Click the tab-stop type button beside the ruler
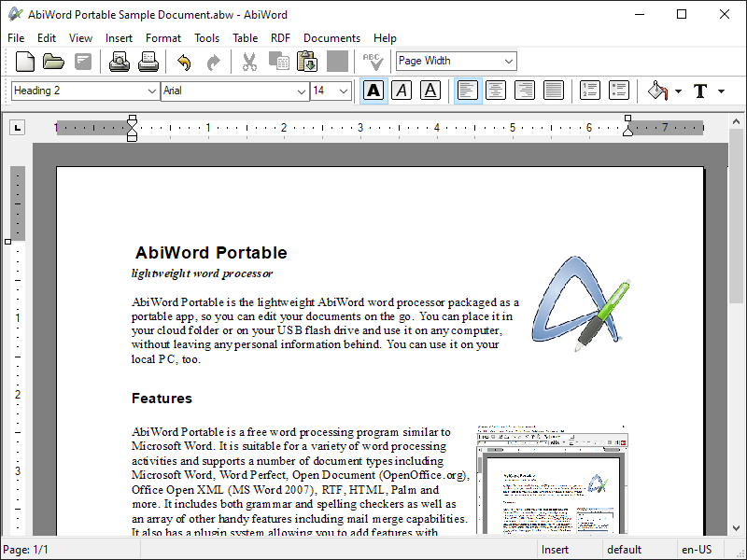The height and width of the screenshot is (560, 747). click(17, 128)
